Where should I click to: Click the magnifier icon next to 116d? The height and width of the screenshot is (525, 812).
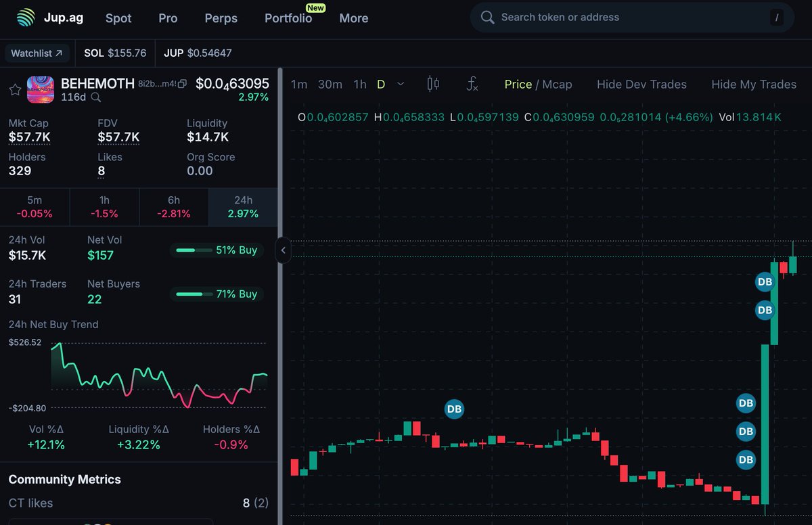pyautogui.click(x=96, y=97)
